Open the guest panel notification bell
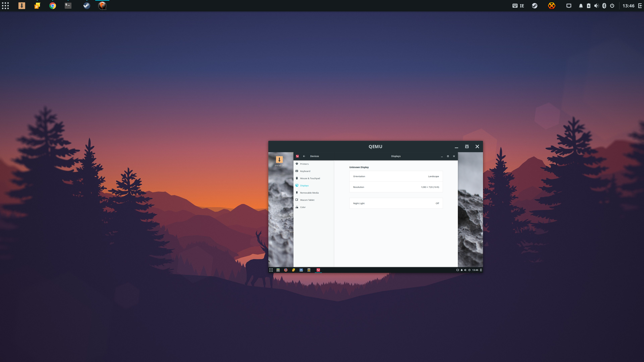The image size is (644, 362). [x=462, y=270]
